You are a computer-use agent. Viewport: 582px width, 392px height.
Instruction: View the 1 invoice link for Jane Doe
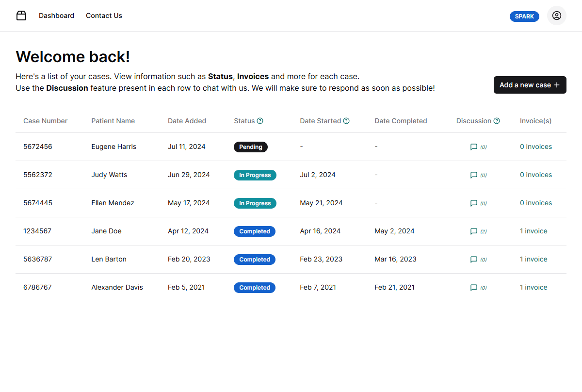click(533, 231)
